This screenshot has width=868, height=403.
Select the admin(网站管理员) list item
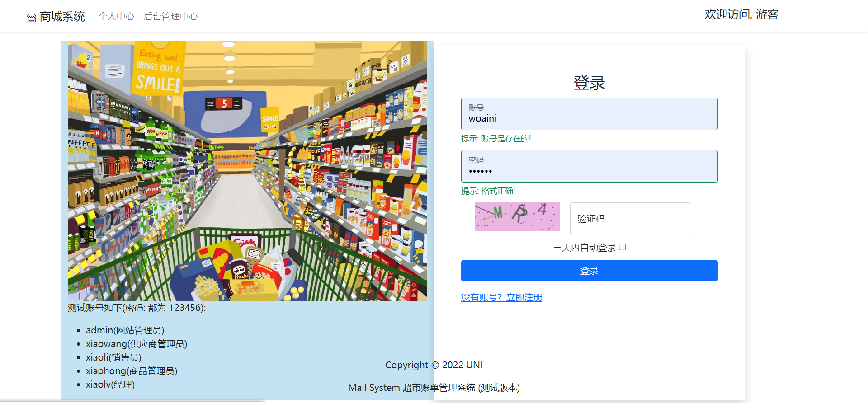click(x=125, y=330)
